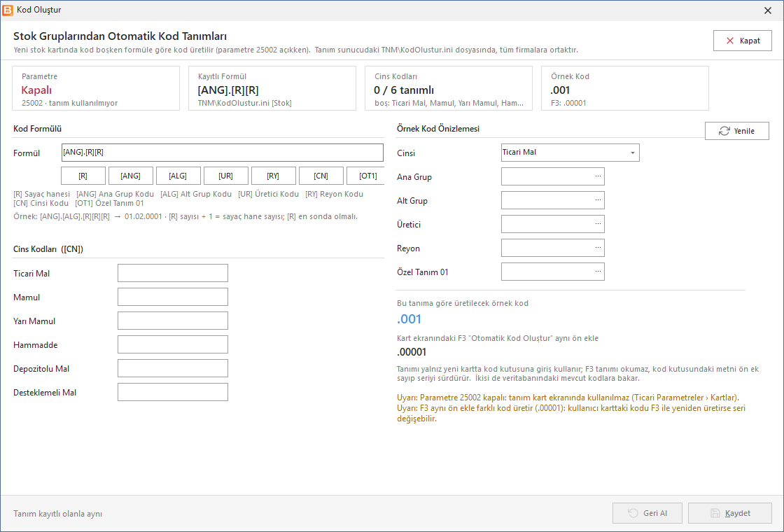Screen dimensions: 784x532
Task: Insert the [ALG] token into formula
Action: (178, 176)
